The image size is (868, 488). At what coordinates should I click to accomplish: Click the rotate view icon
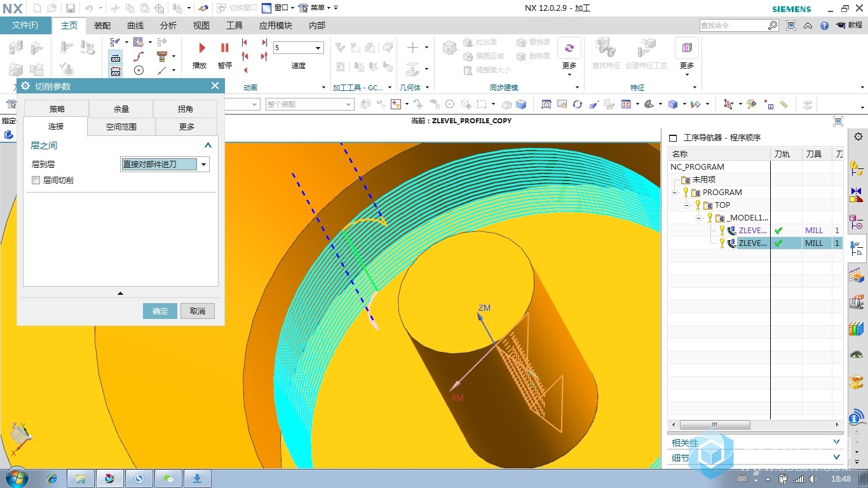(x=577, y=104)
